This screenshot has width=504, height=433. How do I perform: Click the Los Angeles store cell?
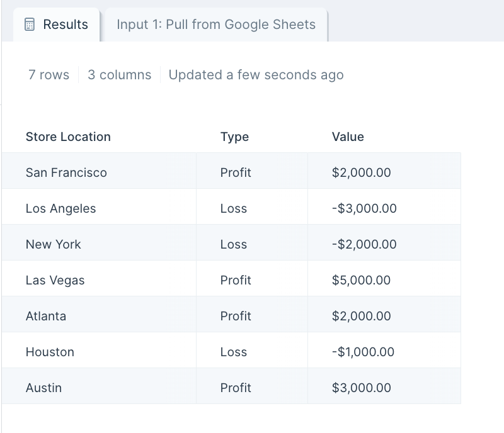tap(60, 208)
